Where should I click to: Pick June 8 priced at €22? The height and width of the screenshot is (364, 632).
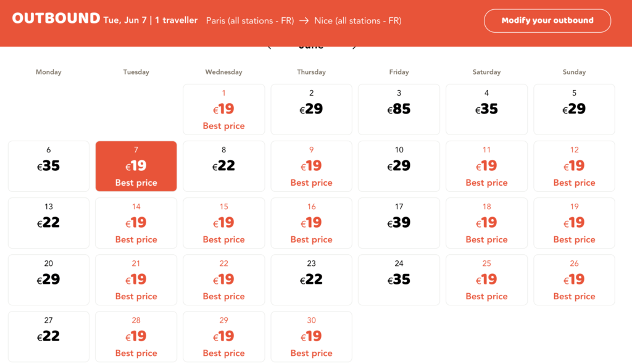click(223, 166)
